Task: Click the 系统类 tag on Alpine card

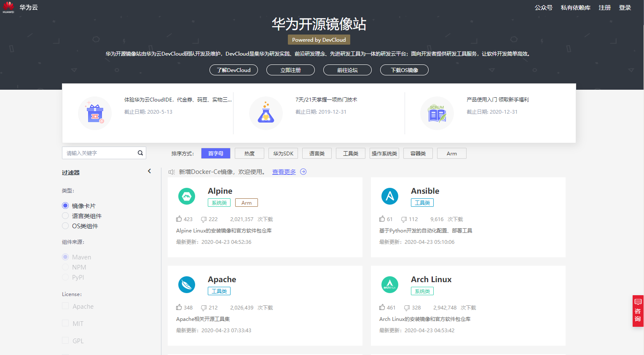Action: tap(219, 203)
